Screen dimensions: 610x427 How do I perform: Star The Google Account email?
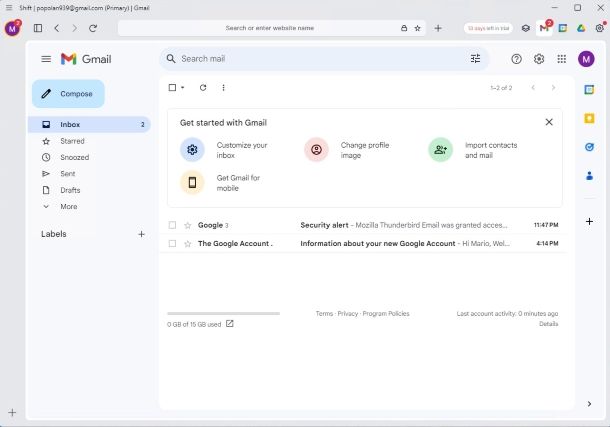click(x=188, y=243)
